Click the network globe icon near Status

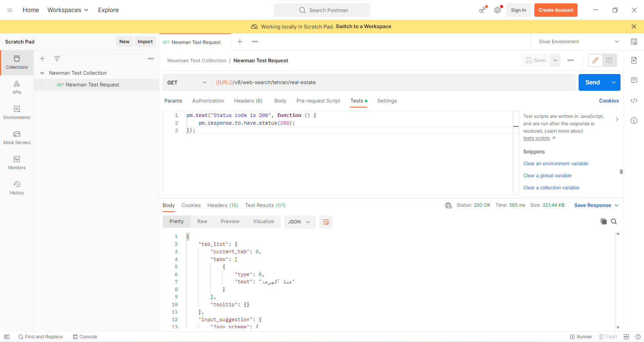[448, 205]
